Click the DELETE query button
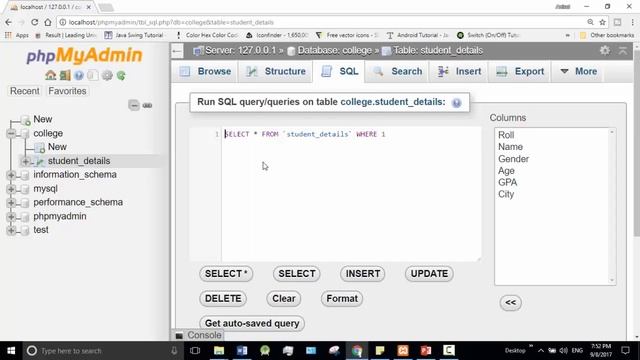640x360 pixels. (x=223, y=299)
